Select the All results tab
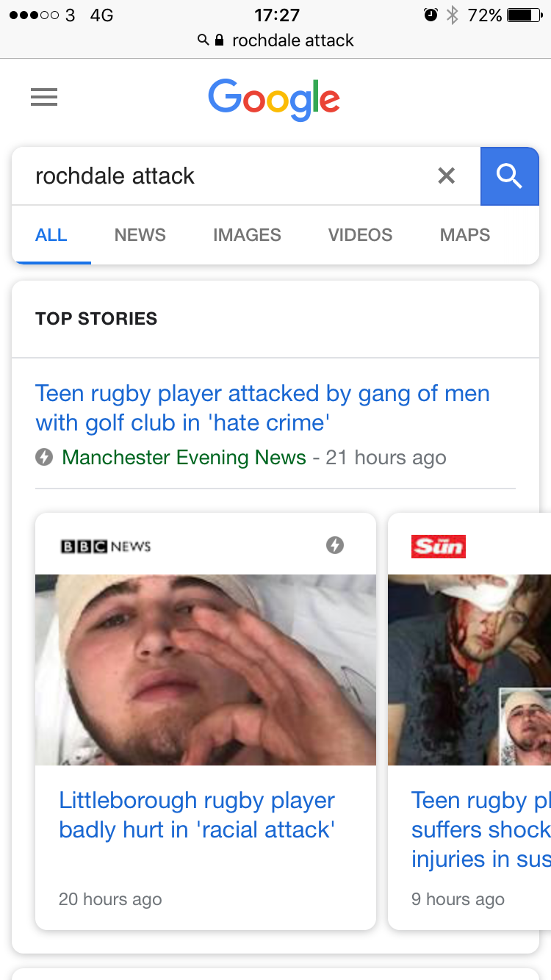 [x=51, y=235]
